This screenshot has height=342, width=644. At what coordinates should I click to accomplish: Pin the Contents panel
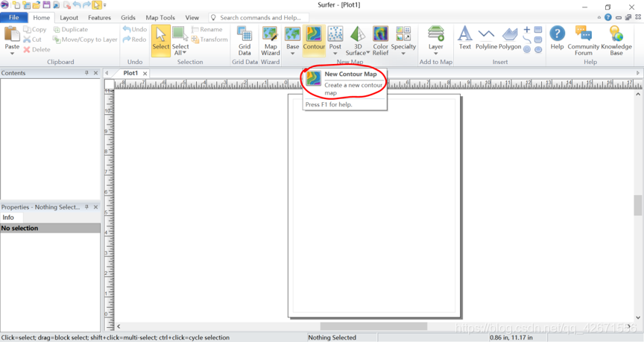pyautogui.click(x=86, y=73)
